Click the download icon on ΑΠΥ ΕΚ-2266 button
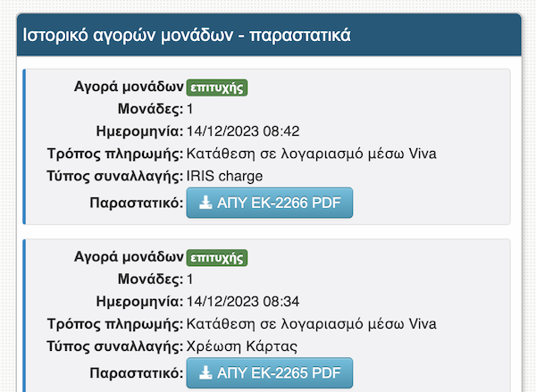 [205, 203]
